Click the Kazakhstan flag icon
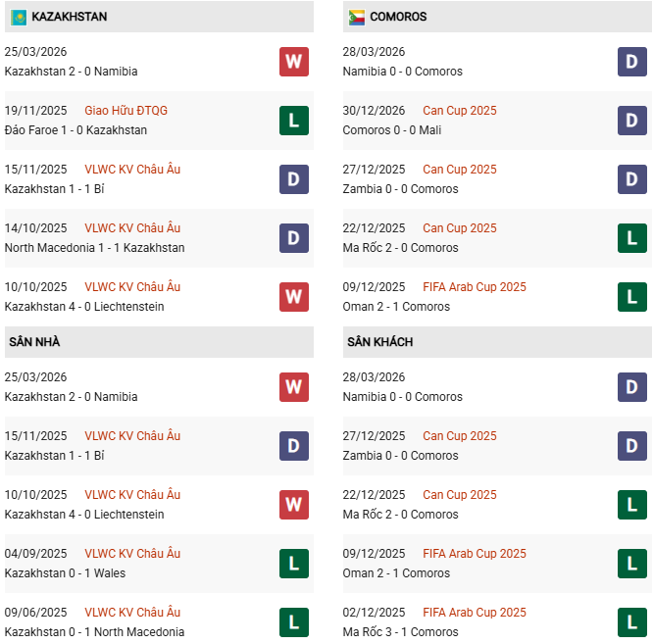653x644 pixels. point(19,17)
